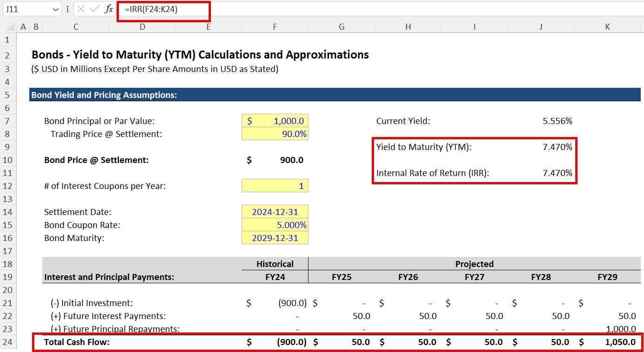Viewport: 644px width, 352px height.
Task: Select column F header
Action: pyautogui.click(x=275, y=26)
